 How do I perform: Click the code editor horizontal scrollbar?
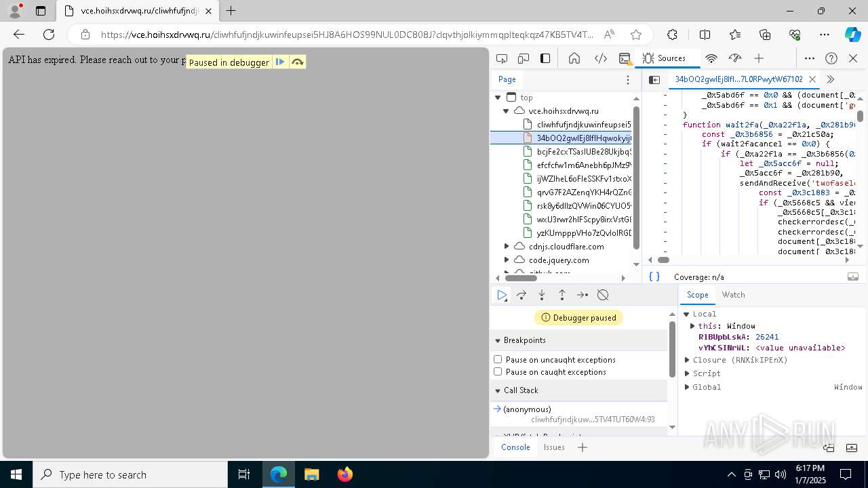(663, 260)
